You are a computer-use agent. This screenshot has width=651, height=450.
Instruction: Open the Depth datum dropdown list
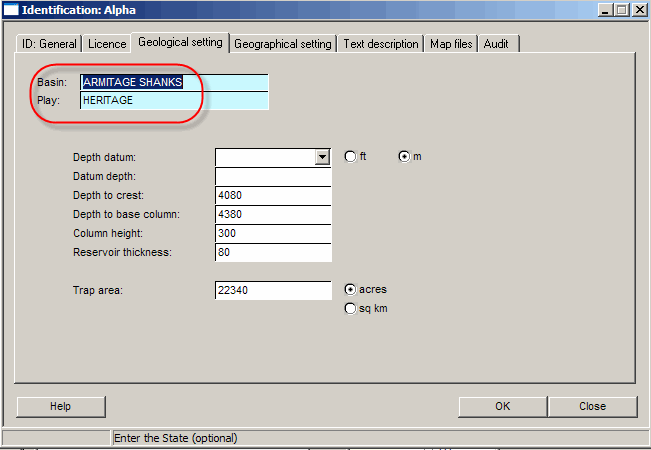click(322, 157)
